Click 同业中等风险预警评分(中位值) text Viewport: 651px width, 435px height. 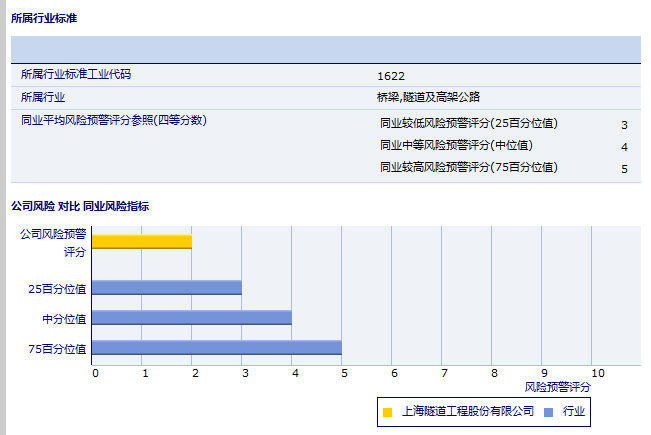[456, 146]
